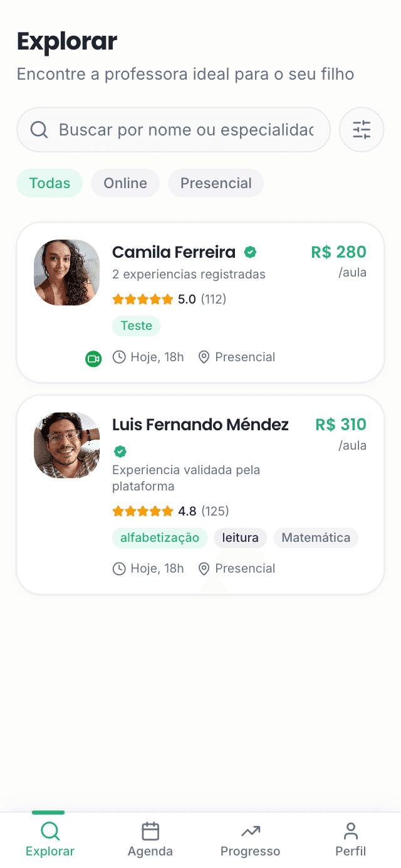Click the star rating on Luis Fernando's card
Image resolution: width=401 pixels, height=868 pixels.
(x=142, y=511)
